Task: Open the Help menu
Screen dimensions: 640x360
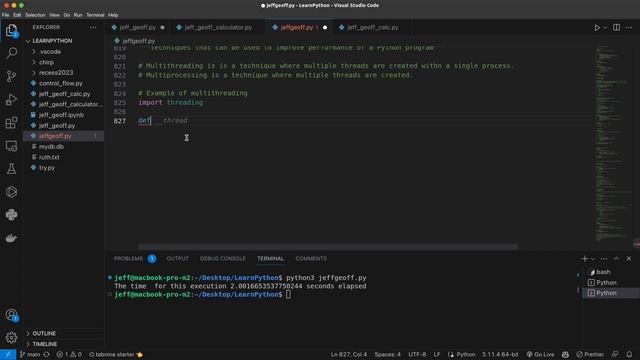Action: tap(113, 15)
